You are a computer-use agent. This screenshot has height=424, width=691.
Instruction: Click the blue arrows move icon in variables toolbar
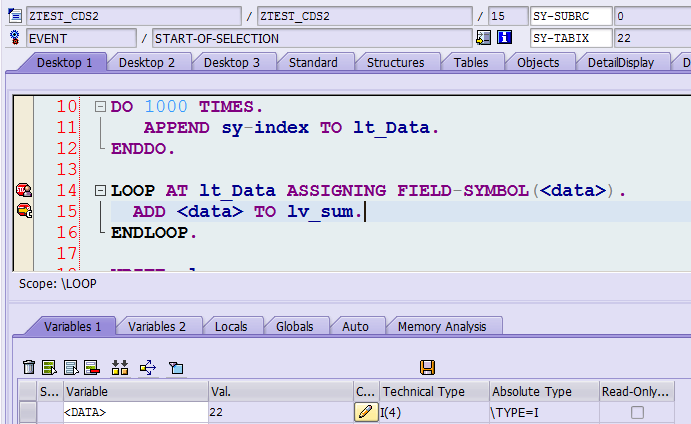pos(148,367)
